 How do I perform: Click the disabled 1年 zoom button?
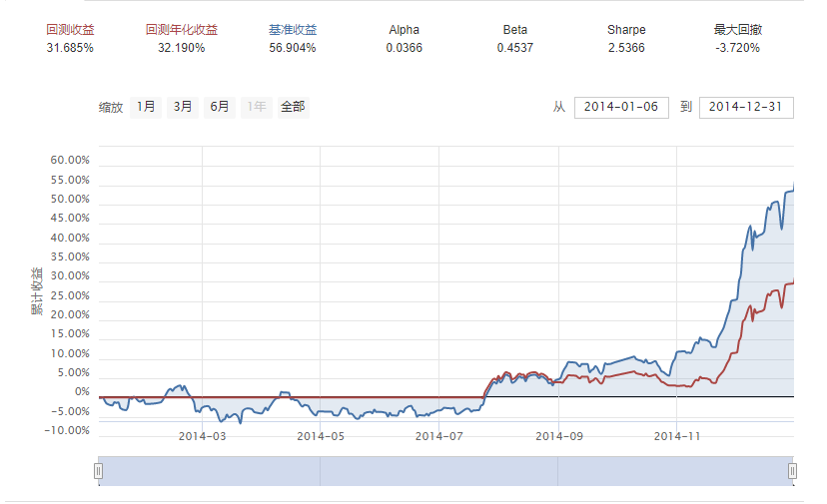[257, 107]
